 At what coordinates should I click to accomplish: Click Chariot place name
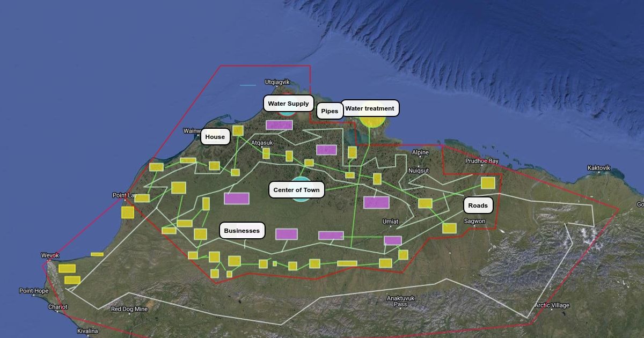pyautogui.click(x=58, y=307)
